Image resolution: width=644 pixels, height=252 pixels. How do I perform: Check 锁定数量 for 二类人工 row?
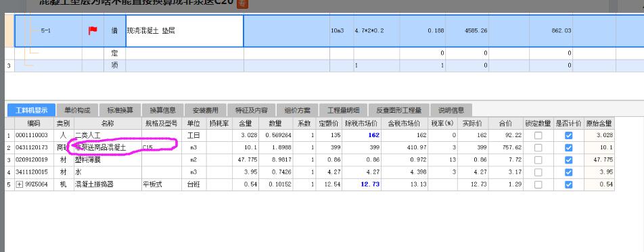tap(538, 135)
